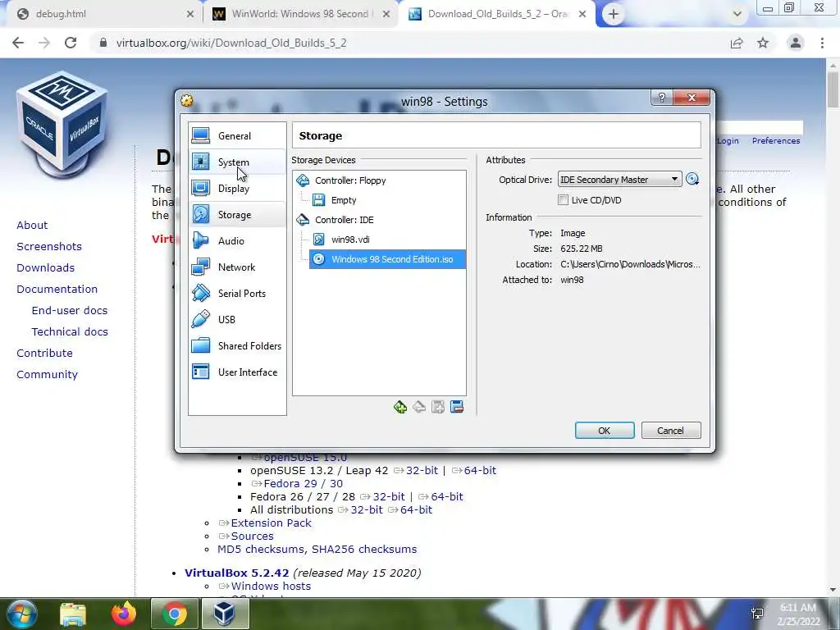Image resolution: width=840 pixels, height=630 pixels.
Task: Select Windows 98 Second Edition.iso entry
Action: point(387,259)
